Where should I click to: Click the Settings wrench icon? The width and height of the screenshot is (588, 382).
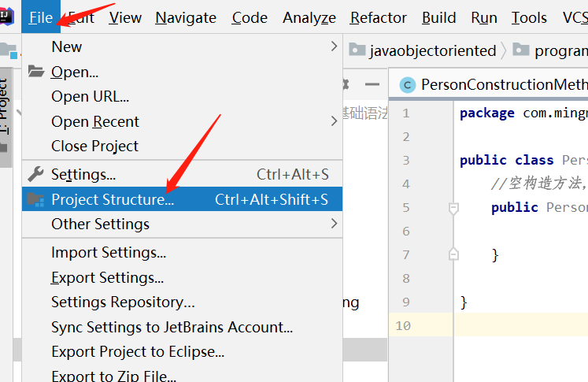pos(36,174)
